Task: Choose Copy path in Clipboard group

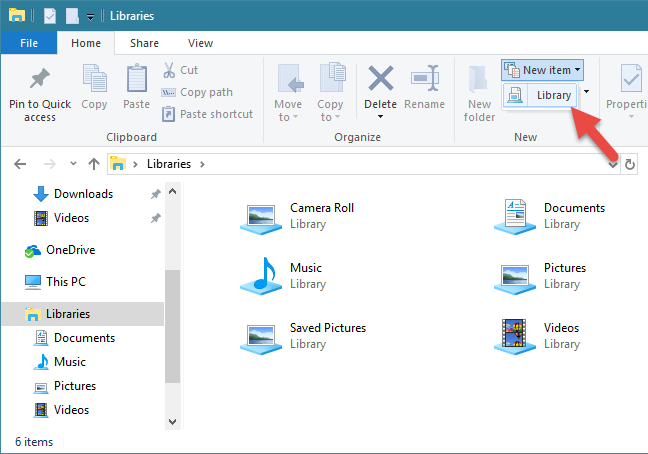Action: tap(197, 92)
